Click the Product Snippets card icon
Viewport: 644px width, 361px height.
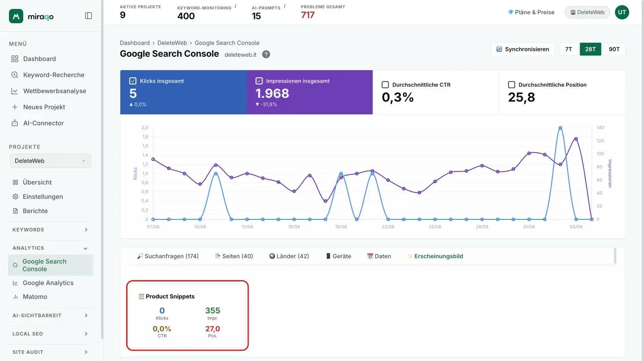(141, 296)
